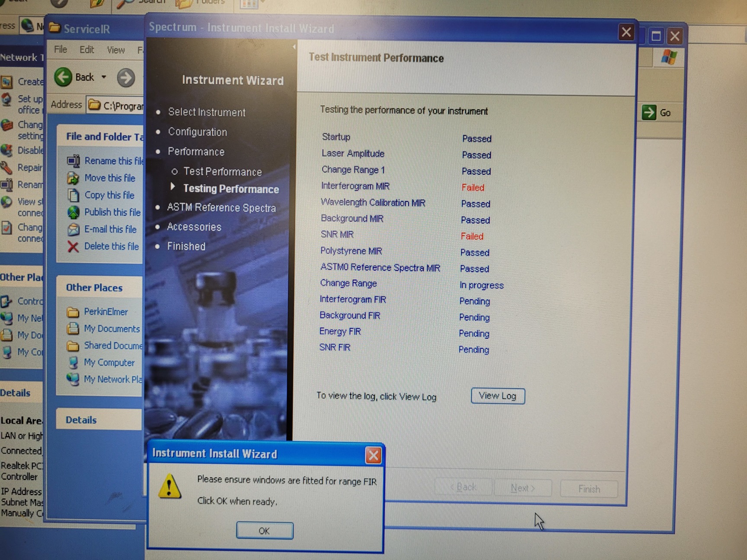Open the Back button history dropdown arrow

tap(104, 77)
